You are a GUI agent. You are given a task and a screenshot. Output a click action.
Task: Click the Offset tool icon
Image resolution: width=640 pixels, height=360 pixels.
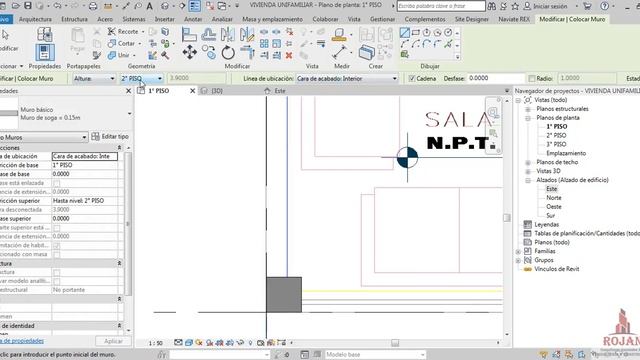pos(209,34)
